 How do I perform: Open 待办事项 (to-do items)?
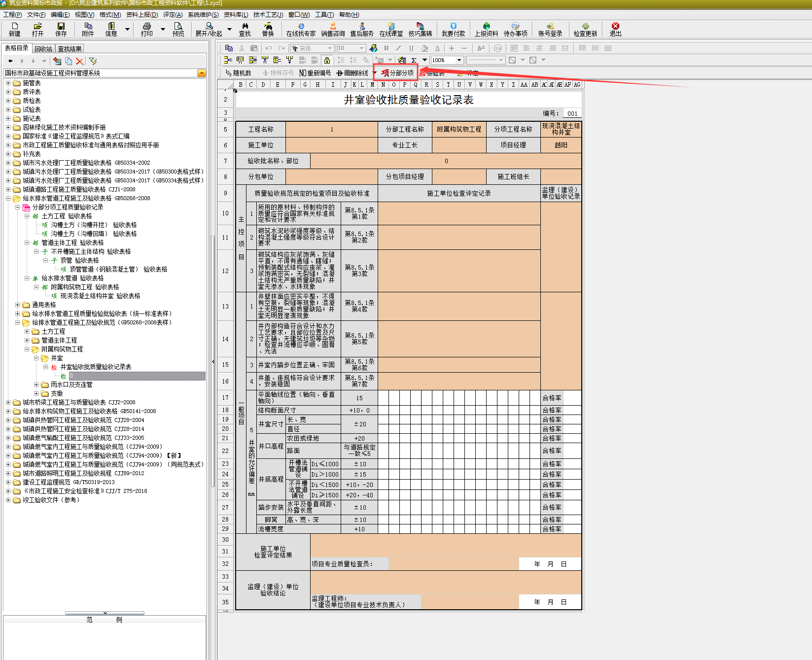[515, 29]
